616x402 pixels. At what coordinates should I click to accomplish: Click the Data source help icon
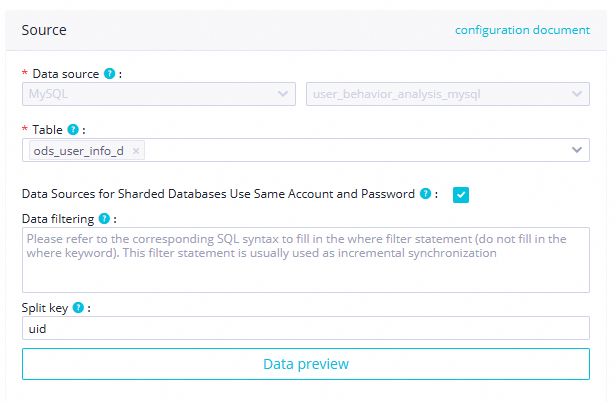109,74
